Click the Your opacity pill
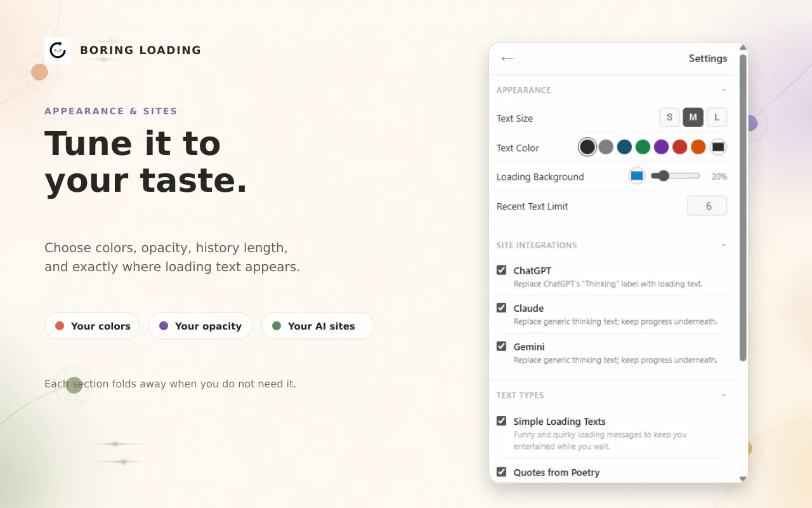Viewport: 812px width, 508px height. click(x=200, y=326)
